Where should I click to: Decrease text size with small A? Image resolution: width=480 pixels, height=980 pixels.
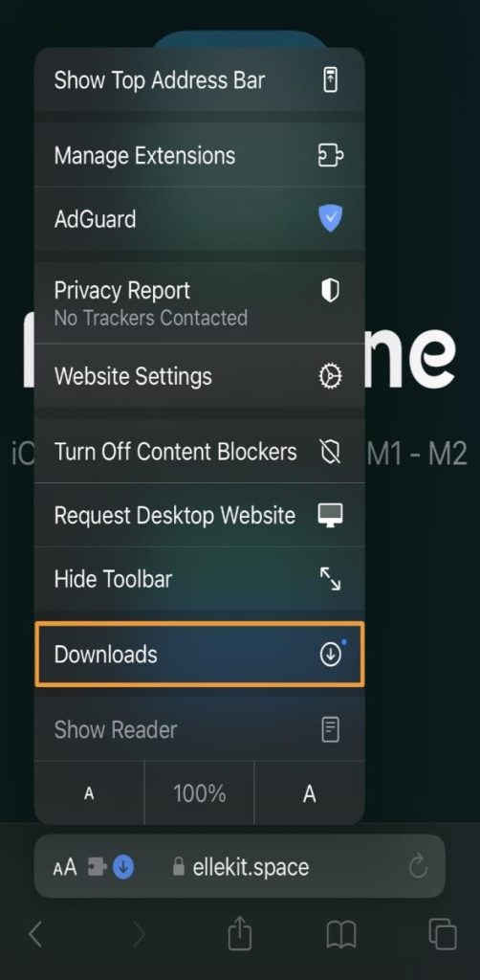point(89,793)
